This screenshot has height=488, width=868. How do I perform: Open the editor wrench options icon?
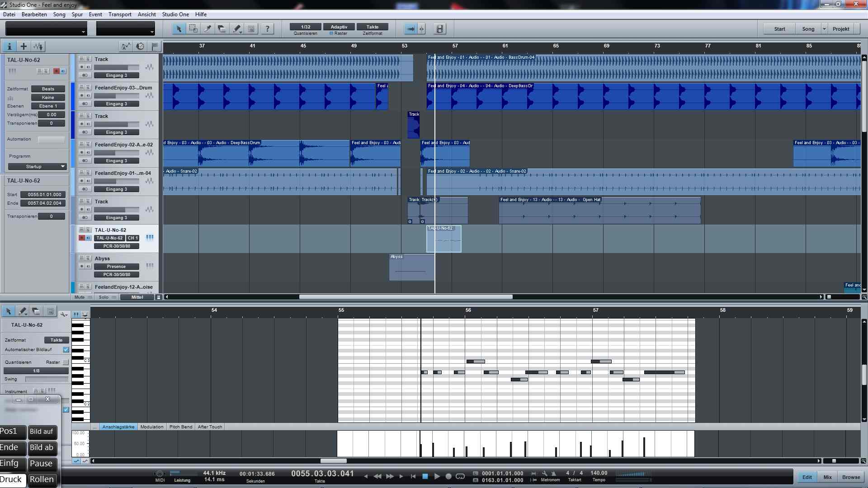(64, 314)
